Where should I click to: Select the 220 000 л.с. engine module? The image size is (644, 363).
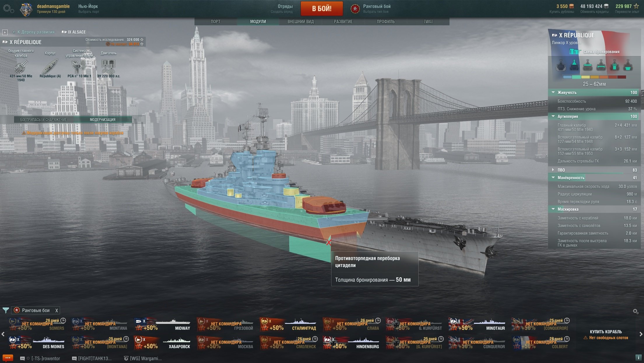[x=108, y=67]
